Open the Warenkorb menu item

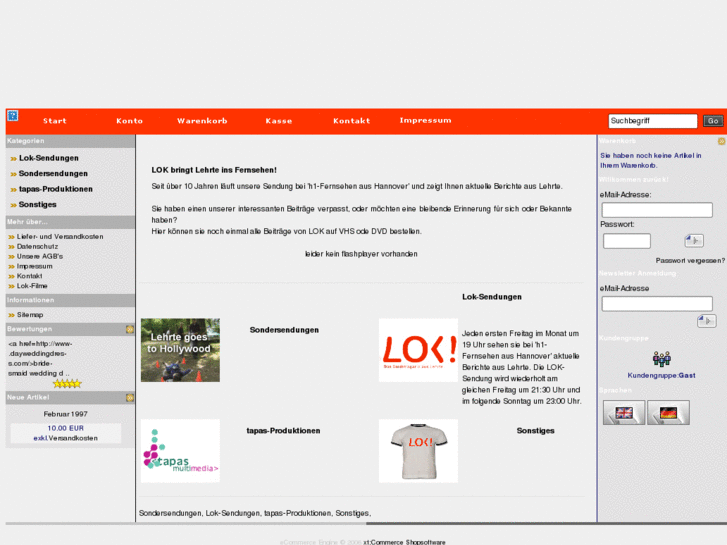202,121
